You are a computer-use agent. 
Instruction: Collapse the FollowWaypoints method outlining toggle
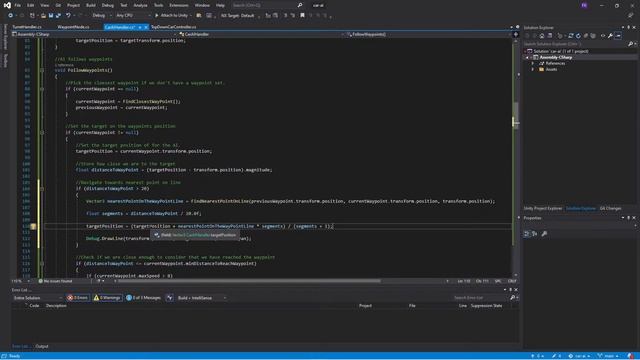(x=42, y=70)
